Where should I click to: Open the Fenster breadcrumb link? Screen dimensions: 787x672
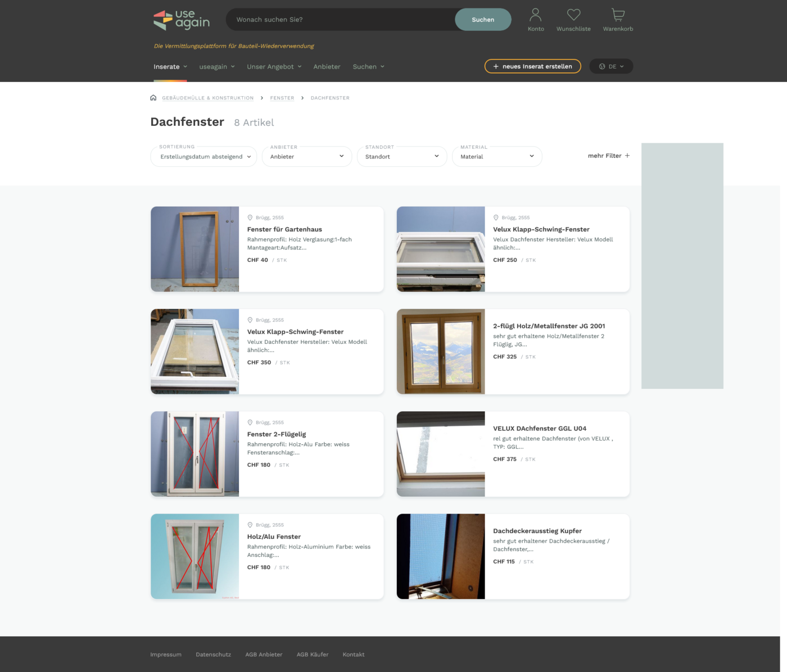282,98
